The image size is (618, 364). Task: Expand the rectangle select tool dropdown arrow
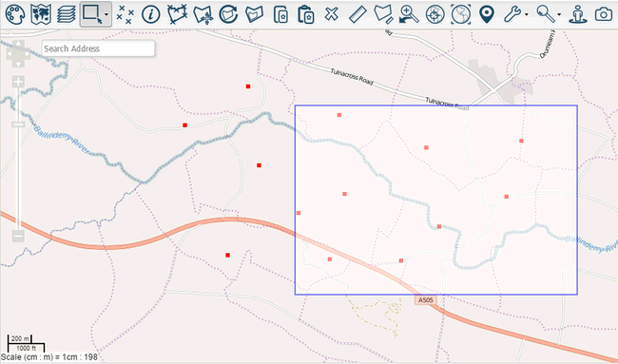tap(106, 14)
